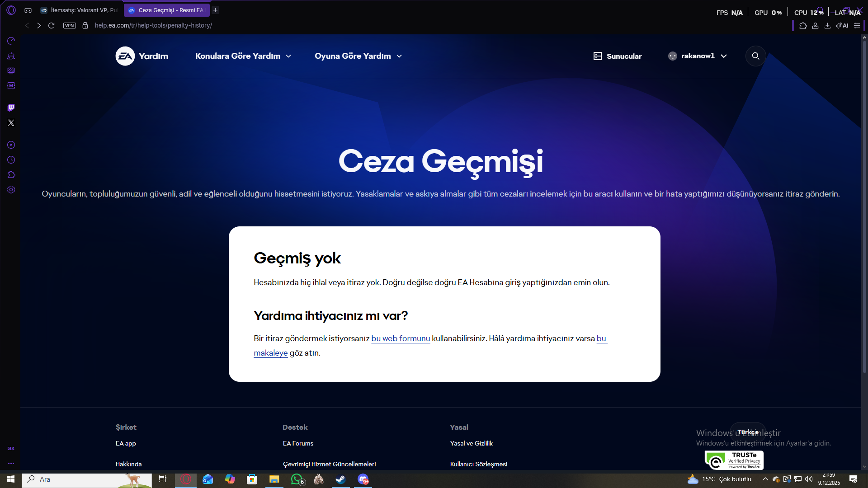The width and height of the screenshot is (868, 488).
Task: Open the weather widget showing 15°C
Action: [x=719, y=479]
